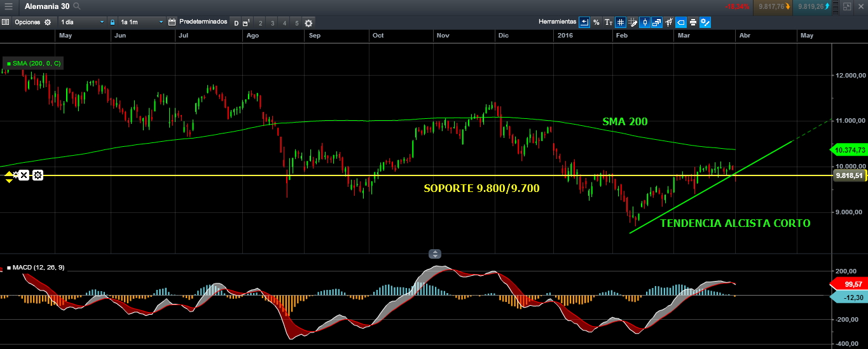
Task: Click the Alemania 30 instrument title
Action: coord(47,6)
